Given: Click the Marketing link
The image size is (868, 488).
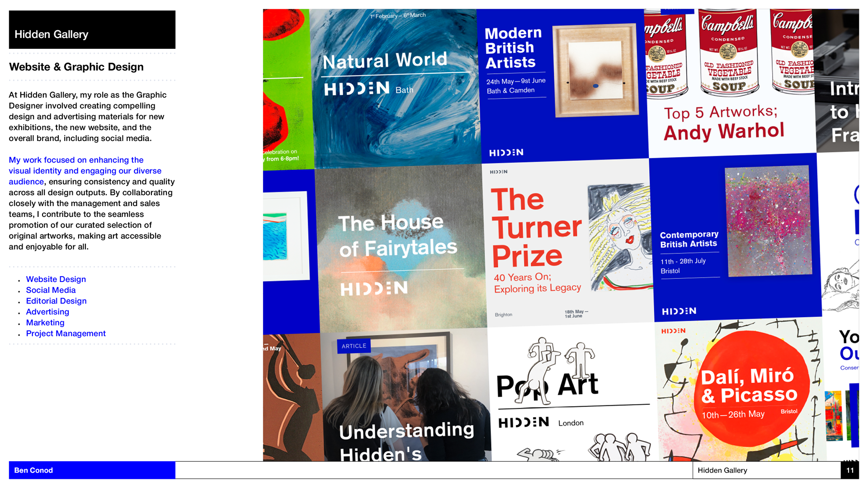Looking at the screenshot, I should [x=45, y=323].
